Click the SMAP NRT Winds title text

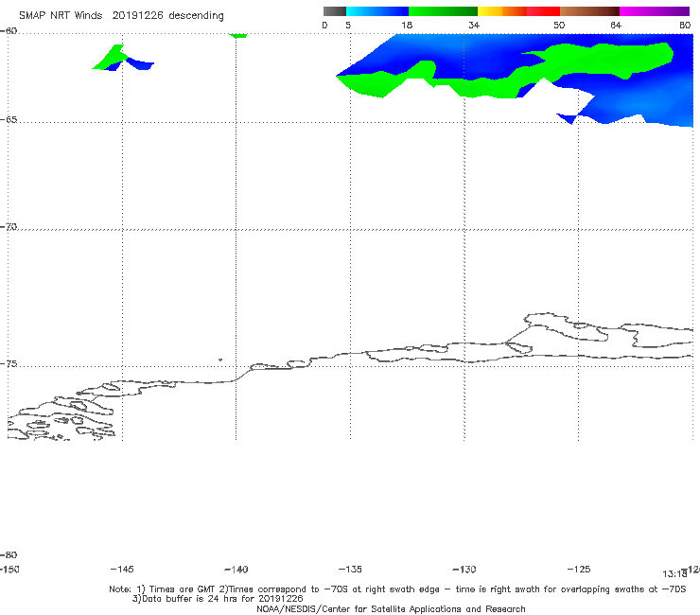[61, 15]
